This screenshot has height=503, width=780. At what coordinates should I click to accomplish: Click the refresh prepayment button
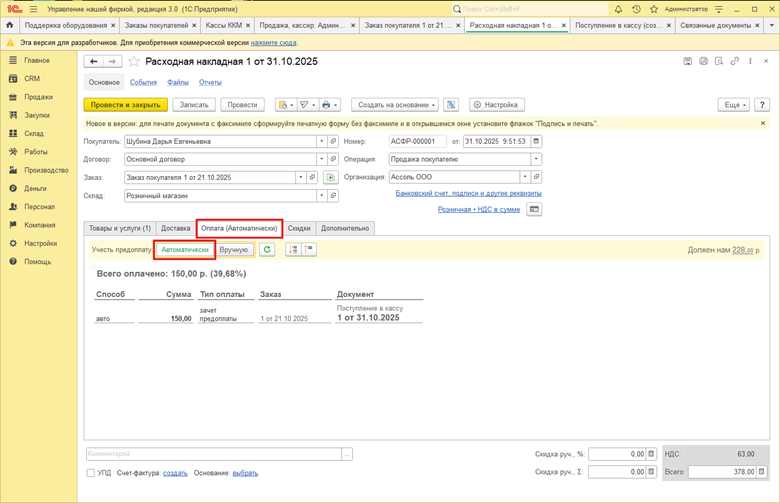click(x=267, y=249)
